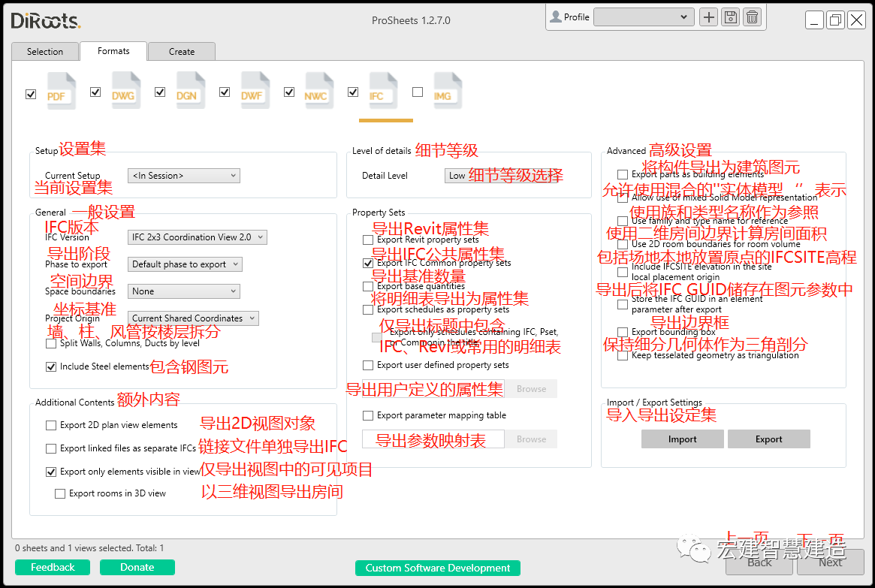Toggle Include Steel elements checkbox
The height and width of the screenshot is (588, 875).
pyautogui.click(x=51, y=367)
